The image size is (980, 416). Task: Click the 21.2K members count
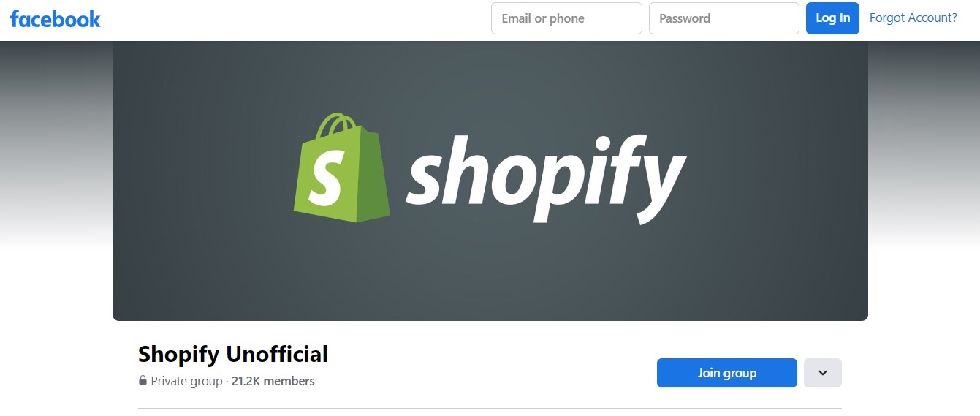click(273, 381)
